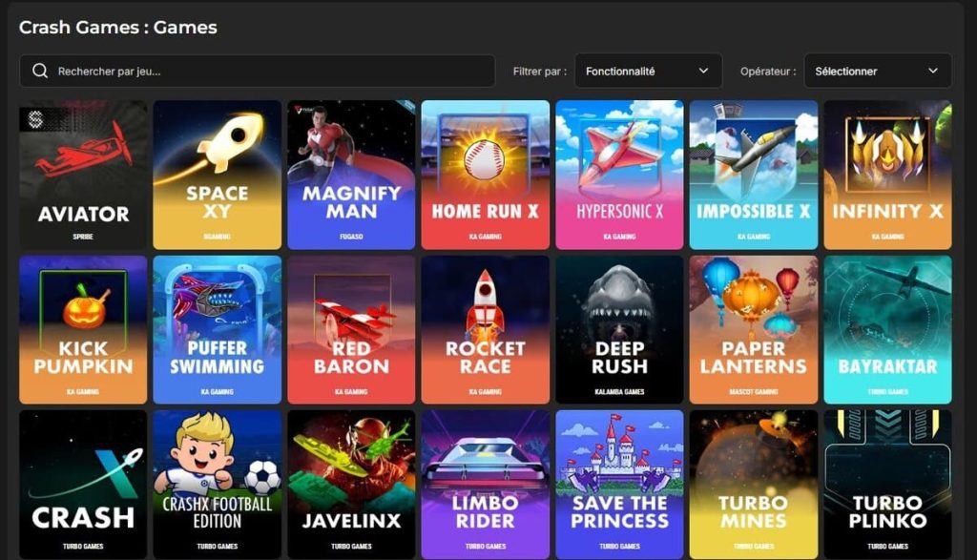977x560 pixels.
Task: Expand the Fonctionnalité chevron arrow
Action: coord(703,71)
